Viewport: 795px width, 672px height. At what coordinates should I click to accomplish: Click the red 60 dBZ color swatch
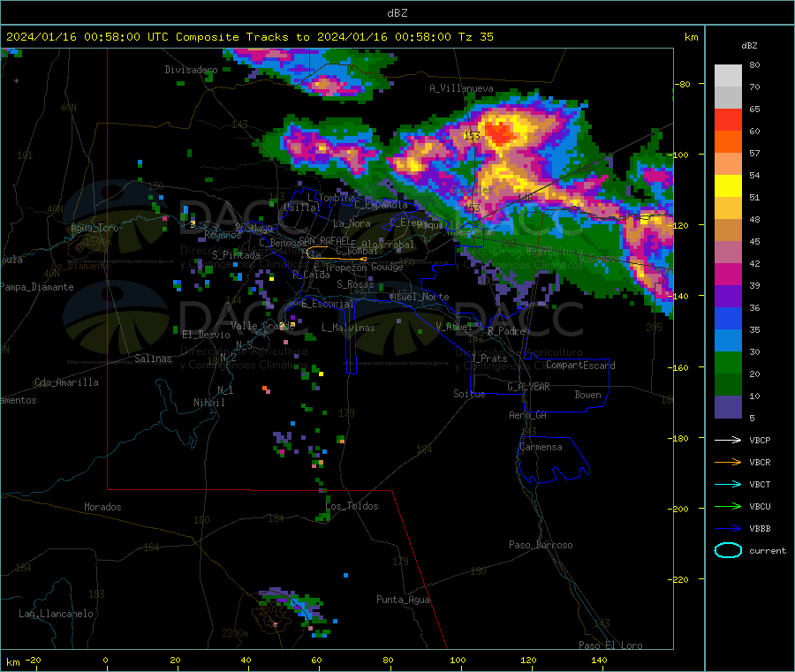pos(728,119)
